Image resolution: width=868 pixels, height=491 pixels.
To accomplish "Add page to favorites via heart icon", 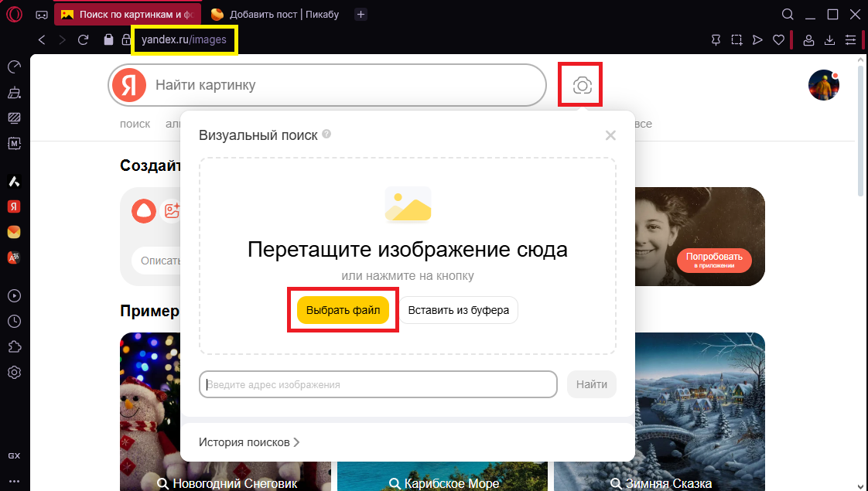I will [x=778, y=39].
